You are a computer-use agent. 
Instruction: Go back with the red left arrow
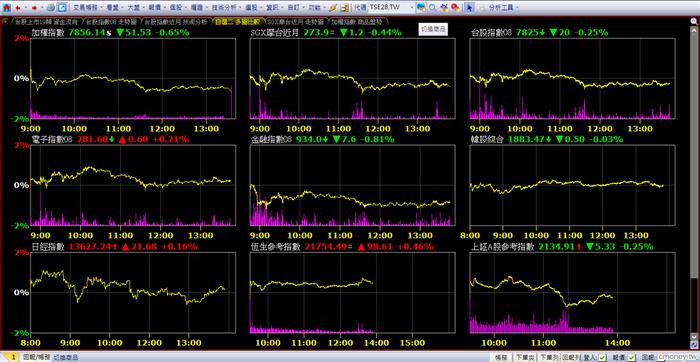(18, 8)
